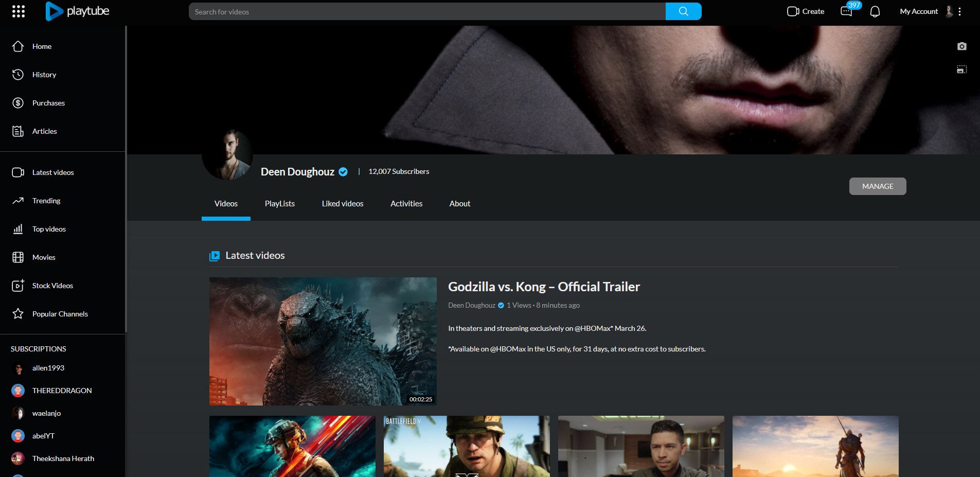Click the Popular Channels star icon
The width and height of the screenshot is (980, 477).
(18, 314)
